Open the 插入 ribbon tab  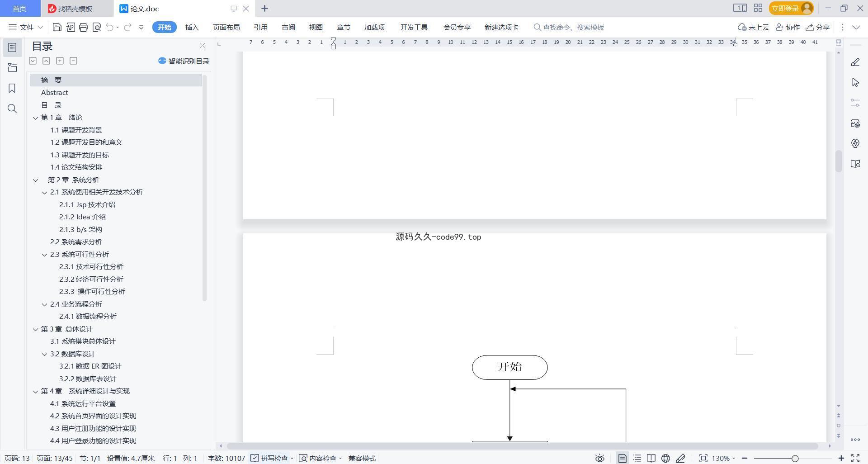[x=192, y=27]
